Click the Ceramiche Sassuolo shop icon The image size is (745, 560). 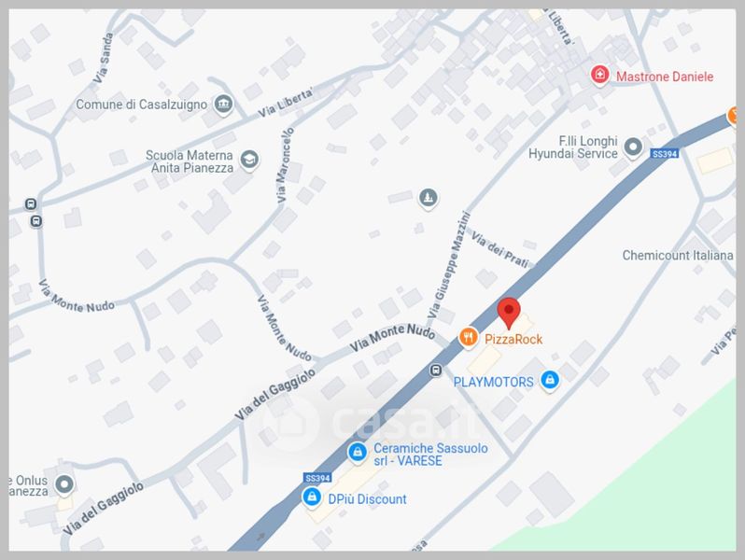pyautogui.click(x=357, y=452)
